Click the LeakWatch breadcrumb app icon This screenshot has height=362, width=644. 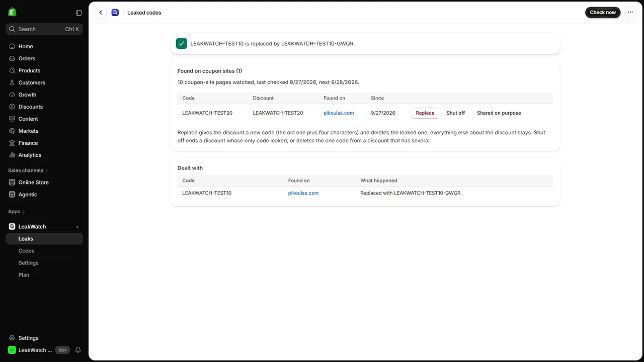pyautogui.click(x=115, y=13)
